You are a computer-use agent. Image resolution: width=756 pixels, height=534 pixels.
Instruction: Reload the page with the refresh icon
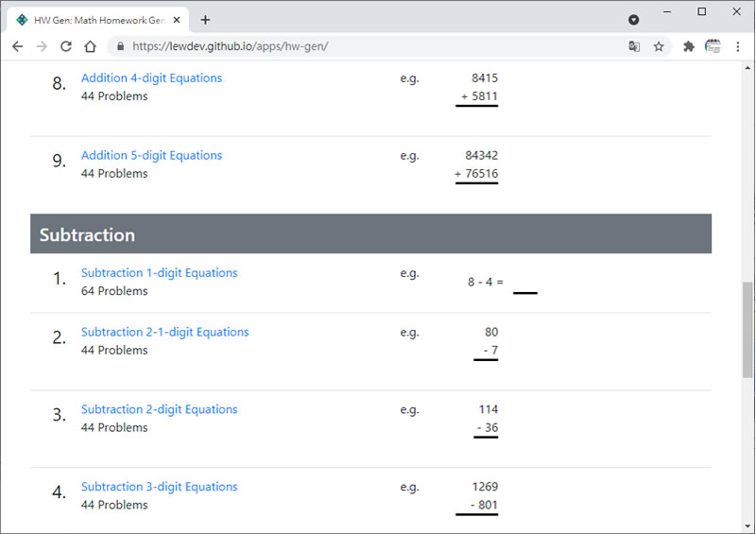[x=66, y=46]
